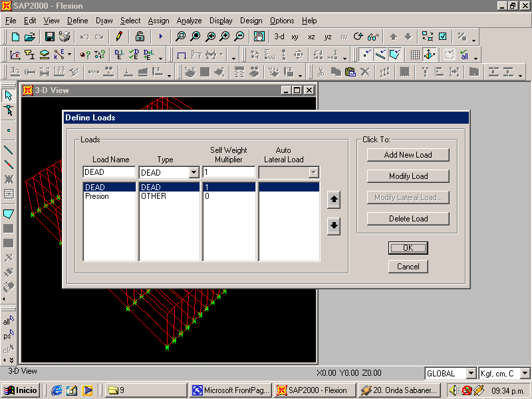
Task: Save the model with the floppy disk icon
Action: (50, 37)
